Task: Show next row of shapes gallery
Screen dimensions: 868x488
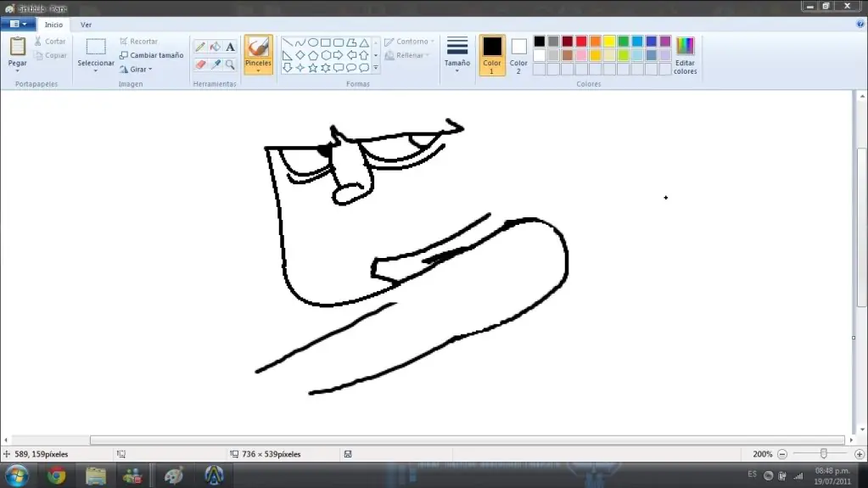Action: (x=375, y=55)
